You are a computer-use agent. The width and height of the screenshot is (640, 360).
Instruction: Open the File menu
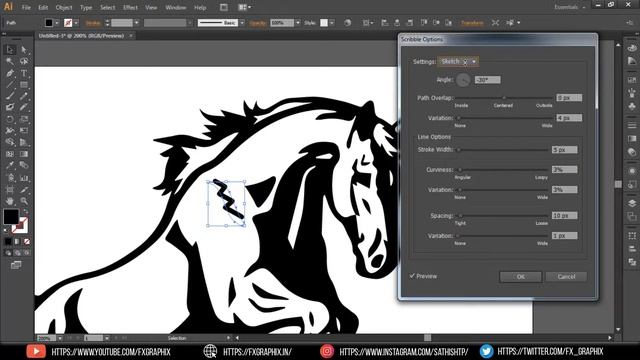26,7
